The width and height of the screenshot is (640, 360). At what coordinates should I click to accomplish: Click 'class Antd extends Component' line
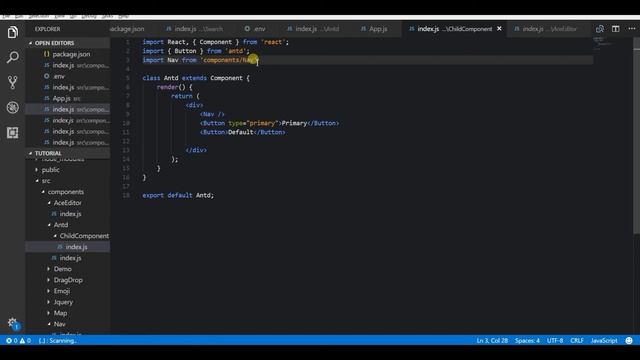tap(196, 78)
